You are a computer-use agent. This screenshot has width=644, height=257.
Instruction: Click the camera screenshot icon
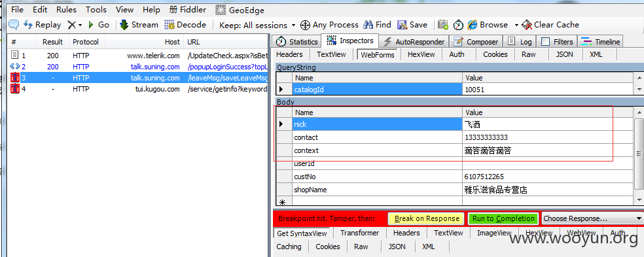(x=442, y=25)
